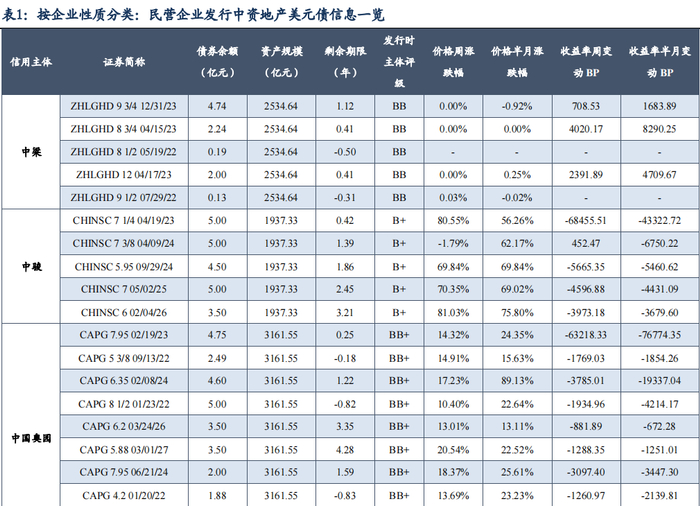Select value -68455.51
700x506 pixels.
coord(586,221)
